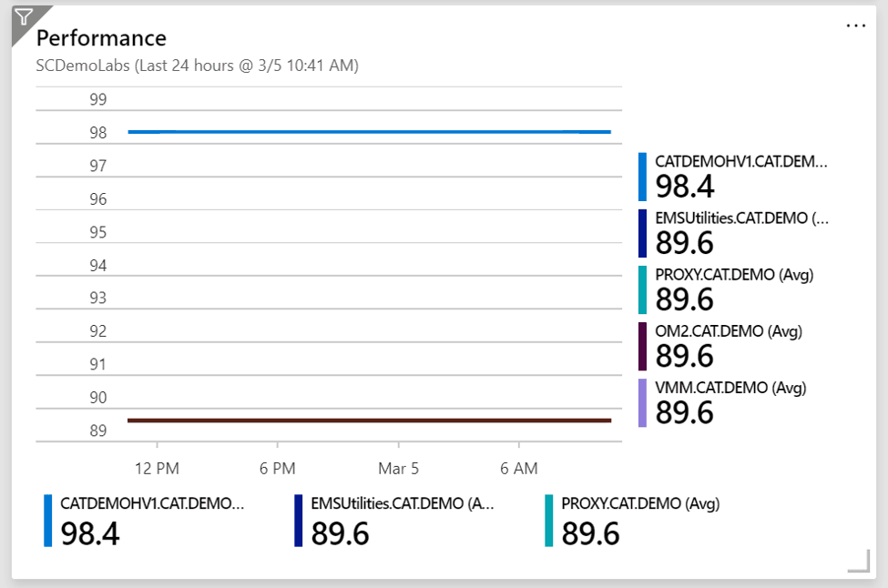This screenshot has height=588, width=888.
Task: Select PROXY.CAT.DEMO entry in the bottom legend
Action: pos(640,502)
